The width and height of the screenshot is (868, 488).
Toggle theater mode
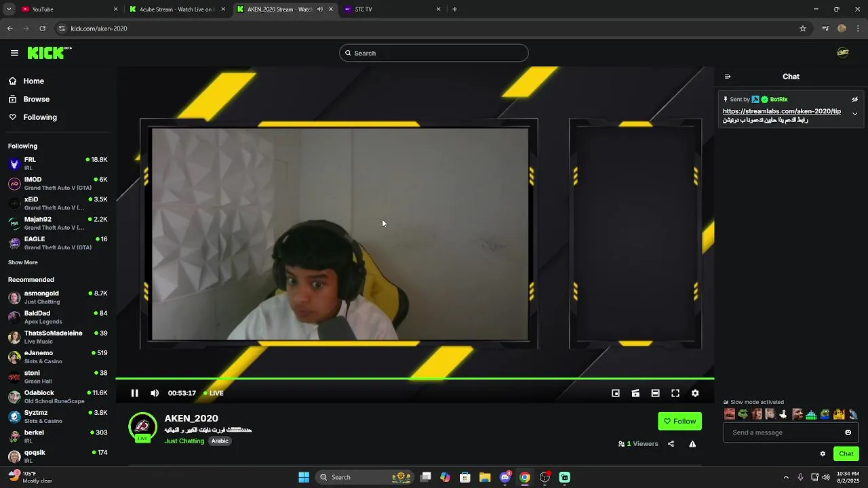(655, 393)
